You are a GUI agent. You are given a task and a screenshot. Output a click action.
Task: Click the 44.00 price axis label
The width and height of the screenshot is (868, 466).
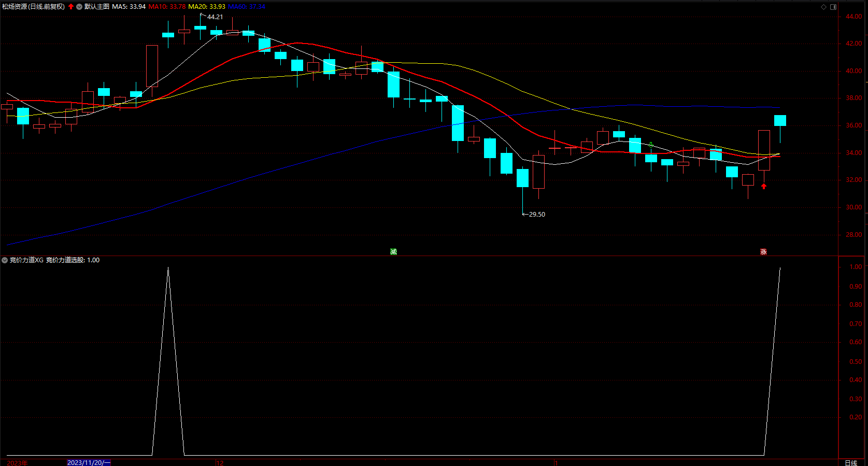(854, 17)
